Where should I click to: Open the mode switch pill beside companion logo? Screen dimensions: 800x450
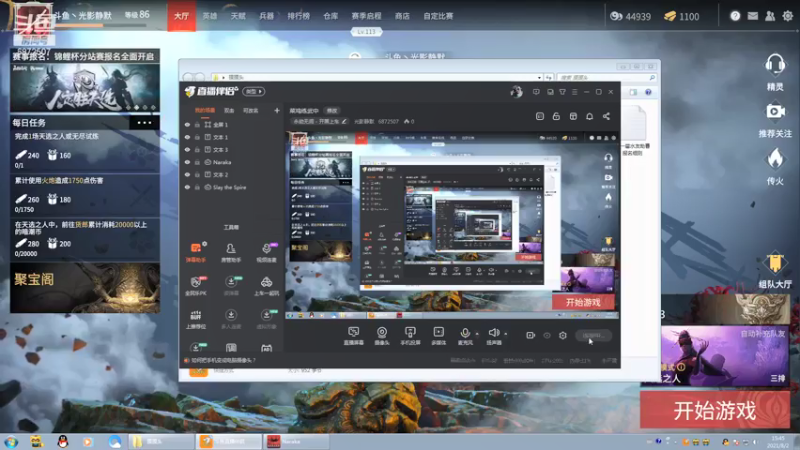pos(254,91)
